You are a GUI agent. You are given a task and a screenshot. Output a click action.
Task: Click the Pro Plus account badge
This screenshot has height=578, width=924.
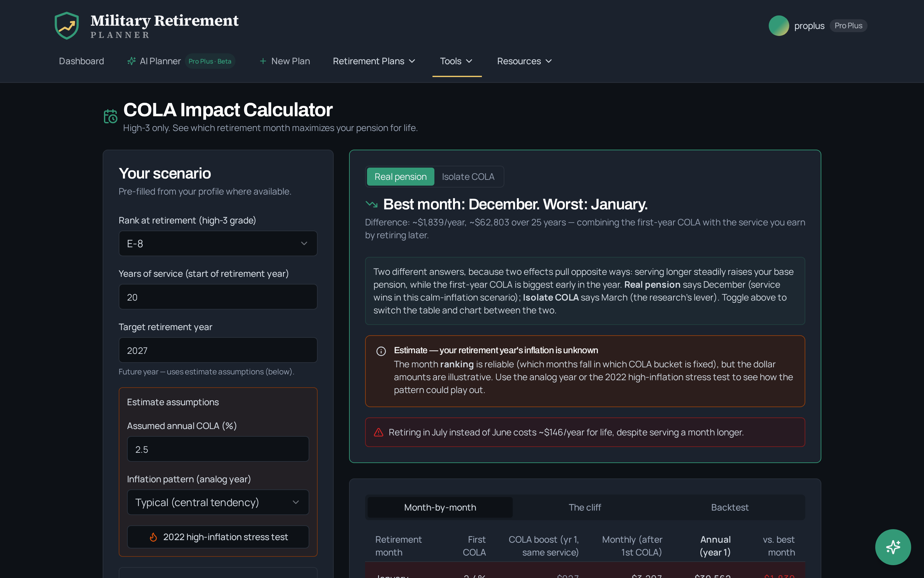click(x=848, y=26)
